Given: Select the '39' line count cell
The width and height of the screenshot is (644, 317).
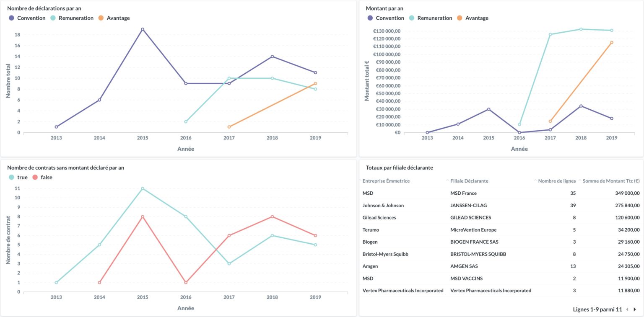Looking at the screenshot, I should pyautogui.click(x=573, y=205).
